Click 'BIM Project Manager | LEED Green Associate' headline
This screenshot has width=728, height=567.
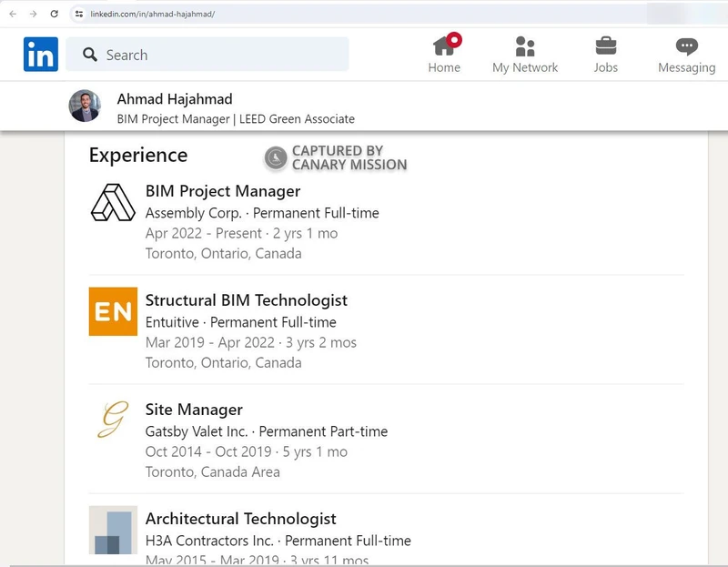236,119
